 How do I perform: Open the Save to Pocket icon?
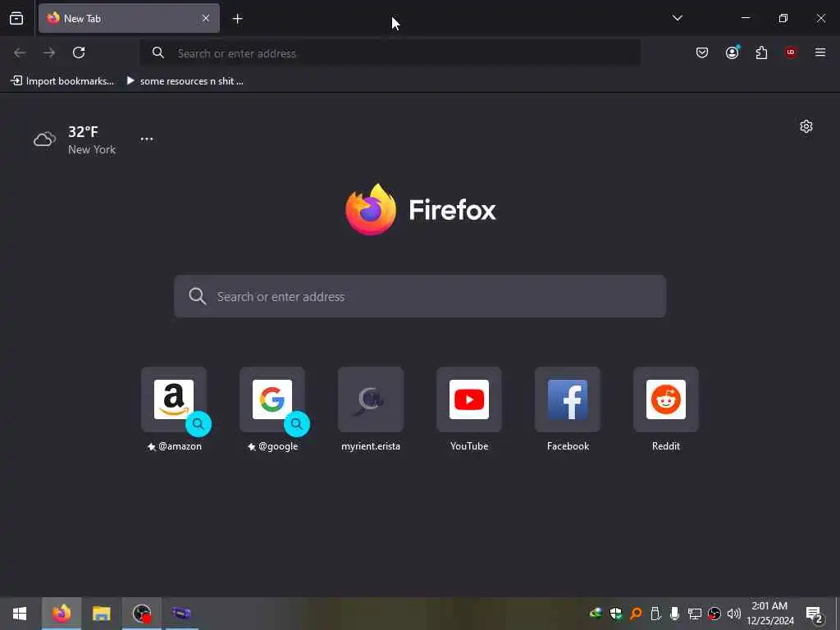point(702,52)
